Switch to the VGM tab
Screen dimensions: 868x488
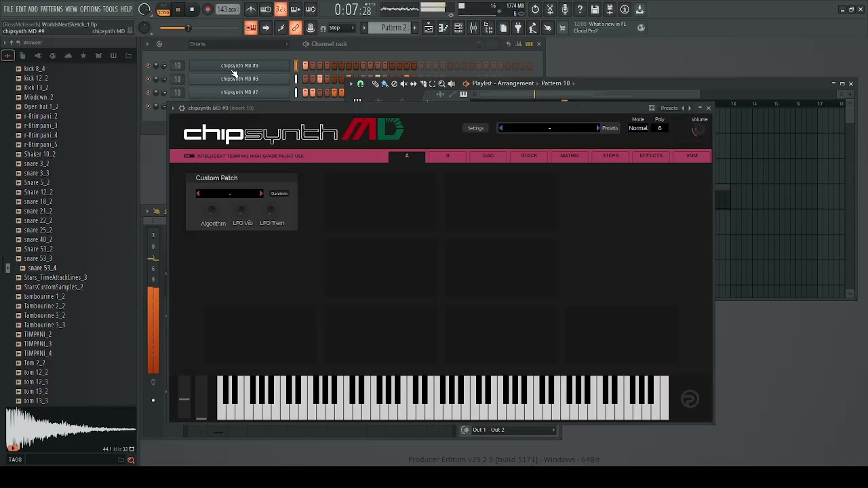point(692,156)
